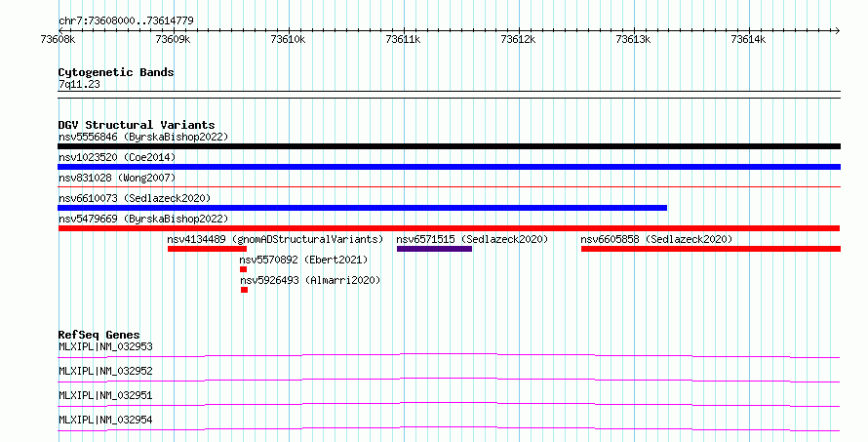Click the MLXIPL|NM_032951 transcript label

[x=105, y=395]
